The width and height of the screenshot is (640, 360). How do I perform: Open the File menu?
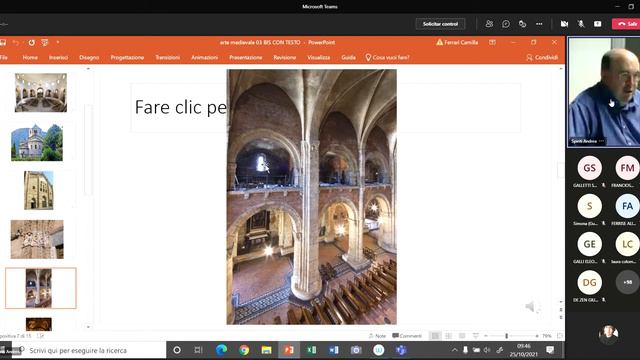point(4,58)
